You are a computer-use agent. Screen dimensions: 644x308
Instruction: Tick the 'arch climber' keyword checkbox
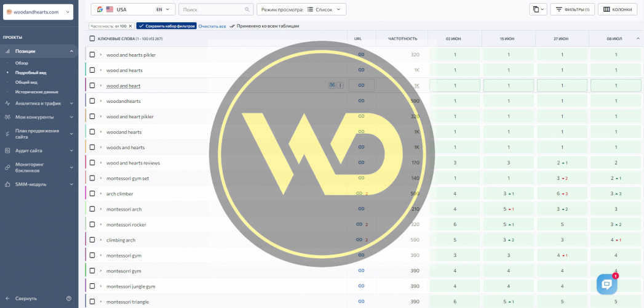click(x=92, y=193)
